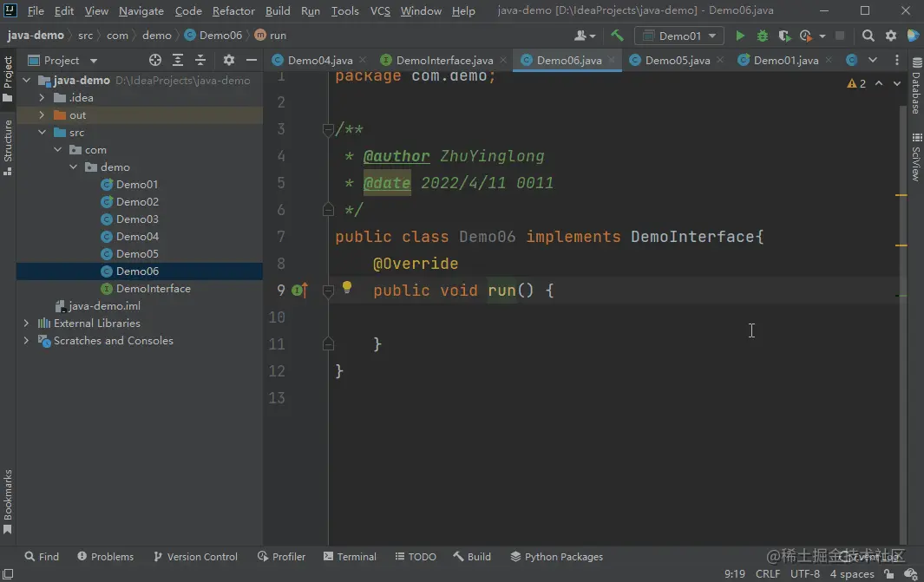Click UTF-8 encoding in status bar
The width and height of the screenshot is (924, 582).
click(804, 574)
